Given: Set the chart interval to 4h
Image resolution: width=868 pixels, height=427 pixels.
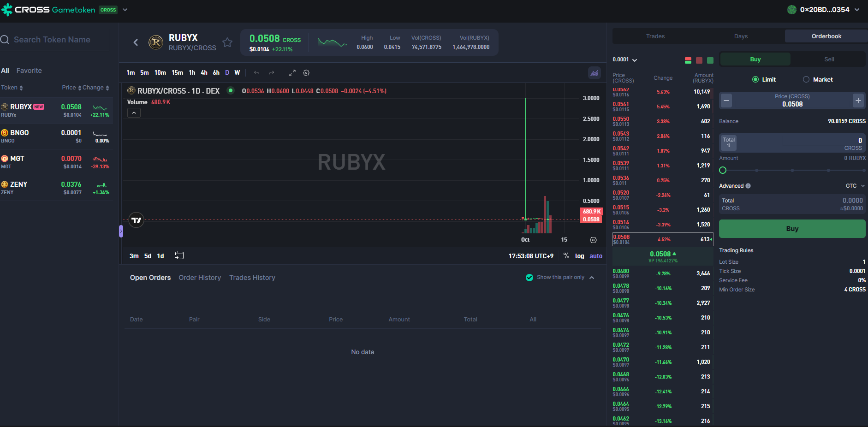Looking at the screenshot, I should [x=204, y=72].
